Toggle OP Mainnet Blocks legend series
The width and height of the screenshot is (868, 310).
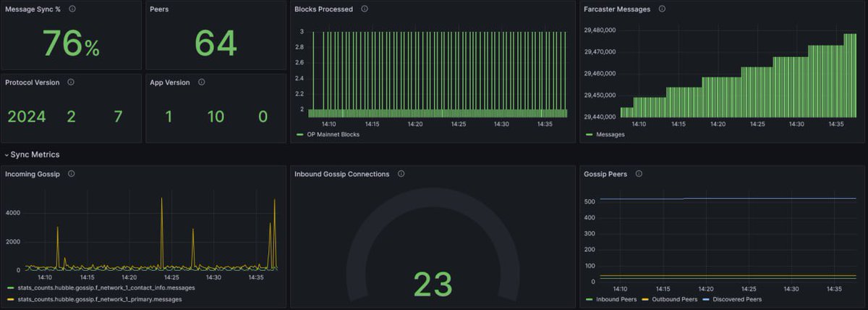[333, 134]
